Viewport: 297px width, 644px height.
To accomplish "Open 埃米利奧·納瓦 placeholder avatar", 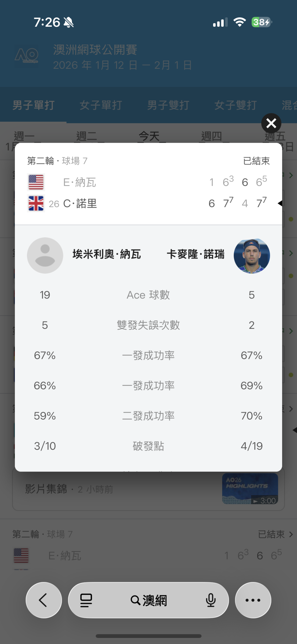I will point(45,256).
